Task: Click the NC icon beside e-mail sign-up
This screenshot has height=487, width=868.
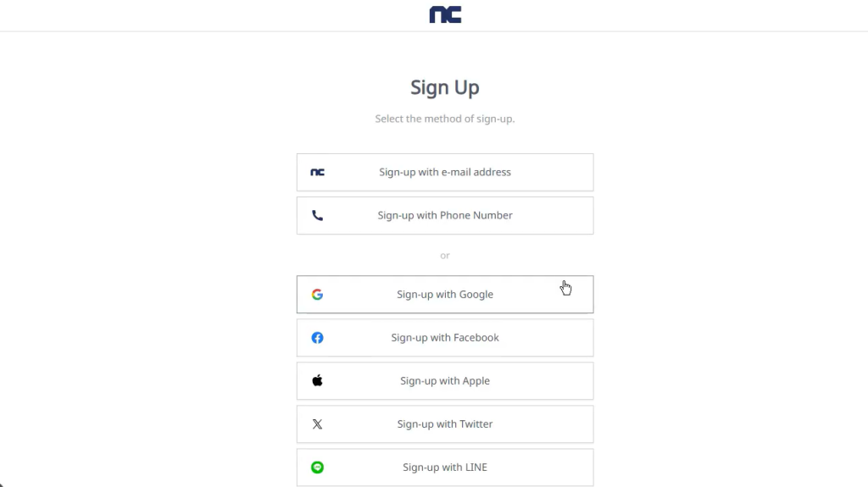Action: point(317,172)
